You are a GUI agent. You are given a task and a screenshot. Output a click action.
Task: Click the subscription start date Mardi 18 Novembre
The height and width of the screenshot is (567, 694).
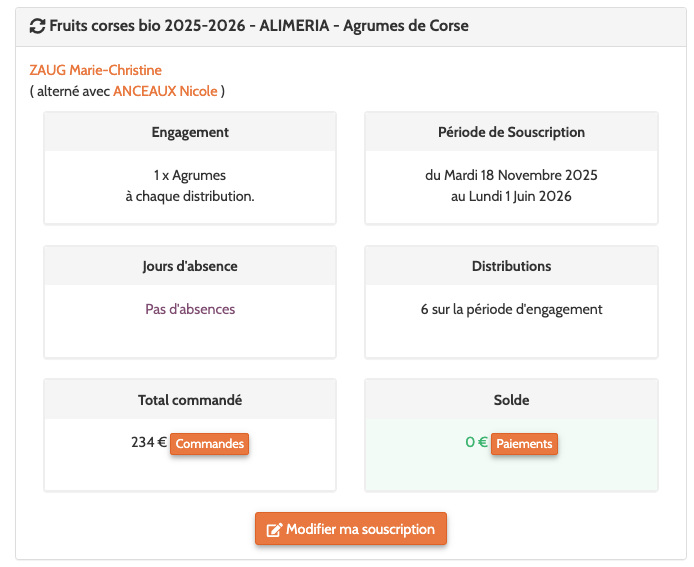[x=511, y=175]
